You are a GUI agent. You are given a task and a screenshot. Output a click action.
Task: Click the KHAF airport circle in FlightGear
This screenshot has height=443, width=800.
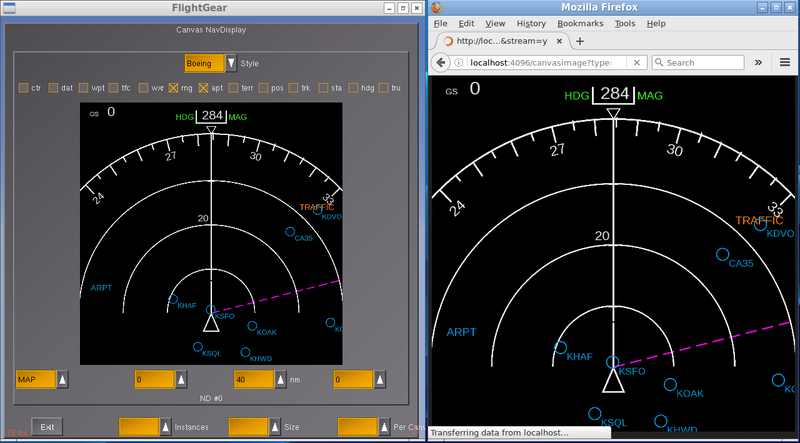(172, 299)
